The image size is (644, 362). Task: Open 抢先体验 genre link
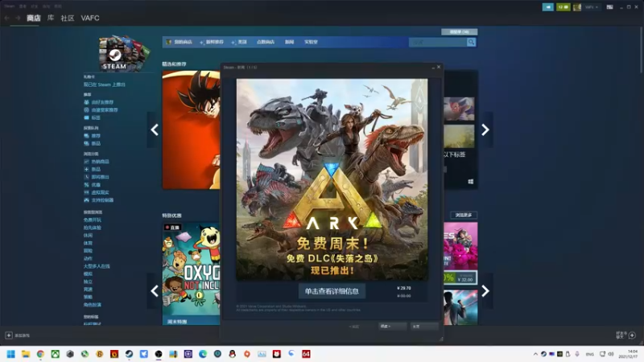[x=93, y=228]
